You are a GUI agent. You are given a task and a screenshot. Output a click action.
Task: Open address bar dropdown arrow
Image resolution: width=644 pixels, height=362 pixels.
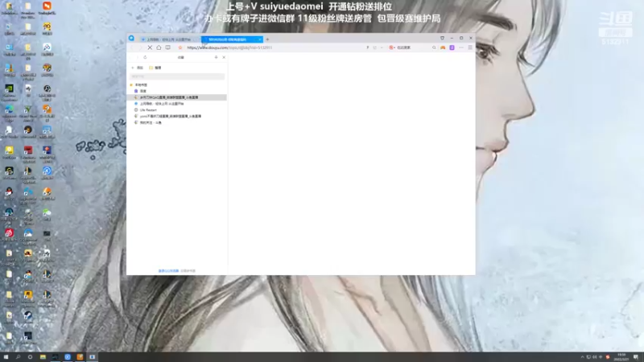tap(382, 47)
